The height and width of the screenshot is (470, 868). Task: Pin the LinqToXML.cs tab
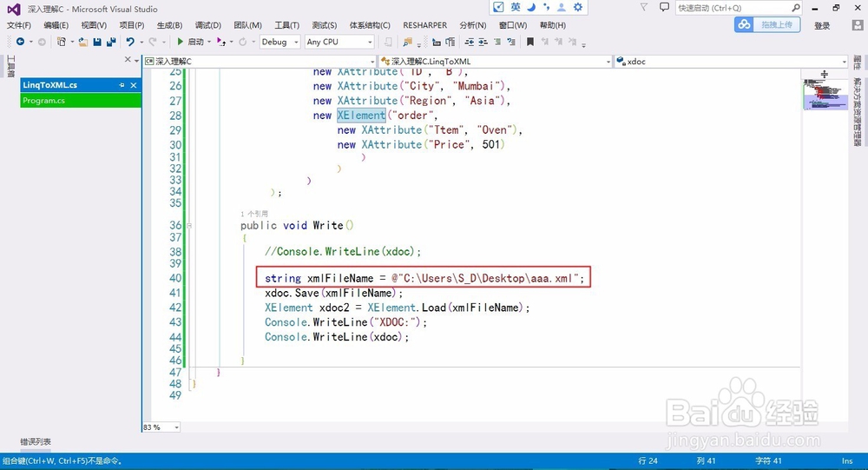pos(122,85)
